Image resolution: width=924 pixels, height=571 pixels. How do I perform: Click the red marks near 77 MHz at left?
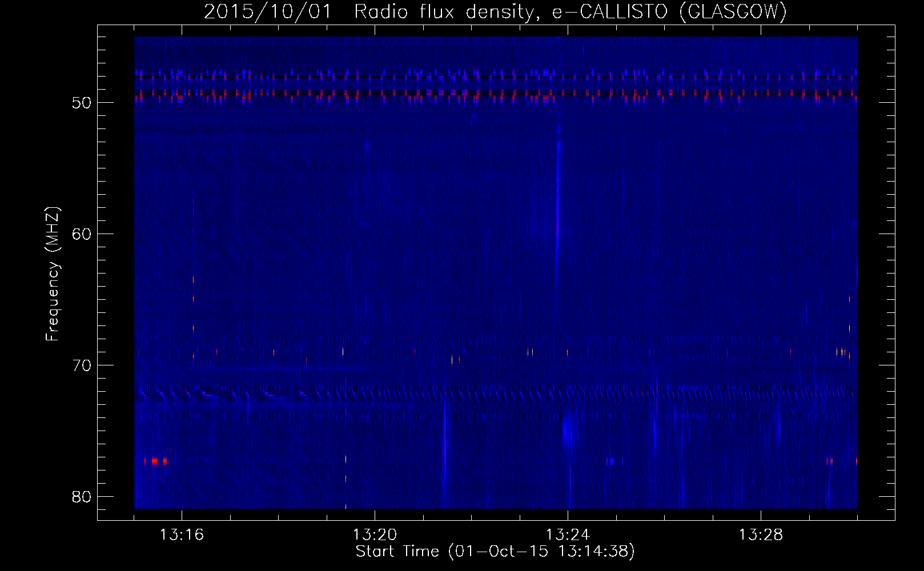pyautogui.click(x=155, y=461)
